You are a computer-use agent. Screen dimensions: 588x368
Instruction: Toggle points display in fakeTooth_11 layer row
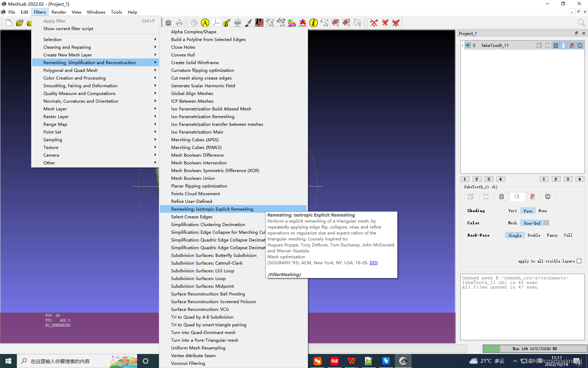[547, 45]
